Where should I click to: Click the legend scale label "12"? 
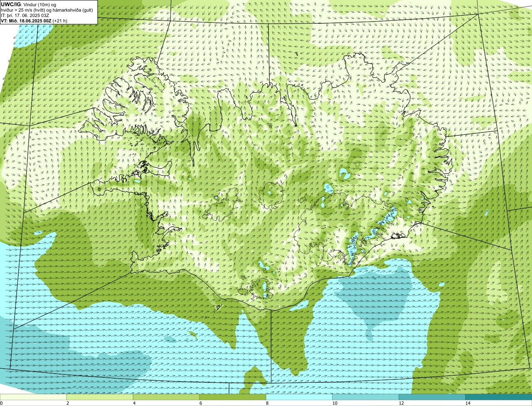(x=401, y=403)
